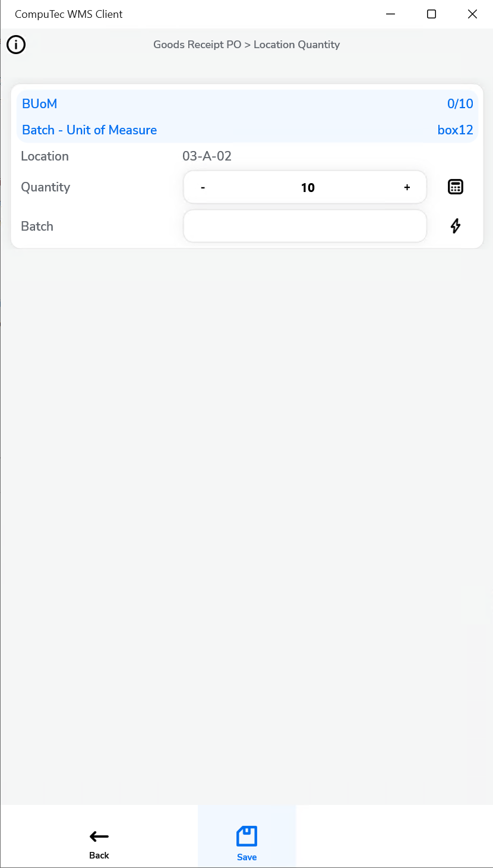The width and height of the screenshot is (493, 868).
Task: Click the lightning bolt icon beside Batch
Action: [455, 226]
